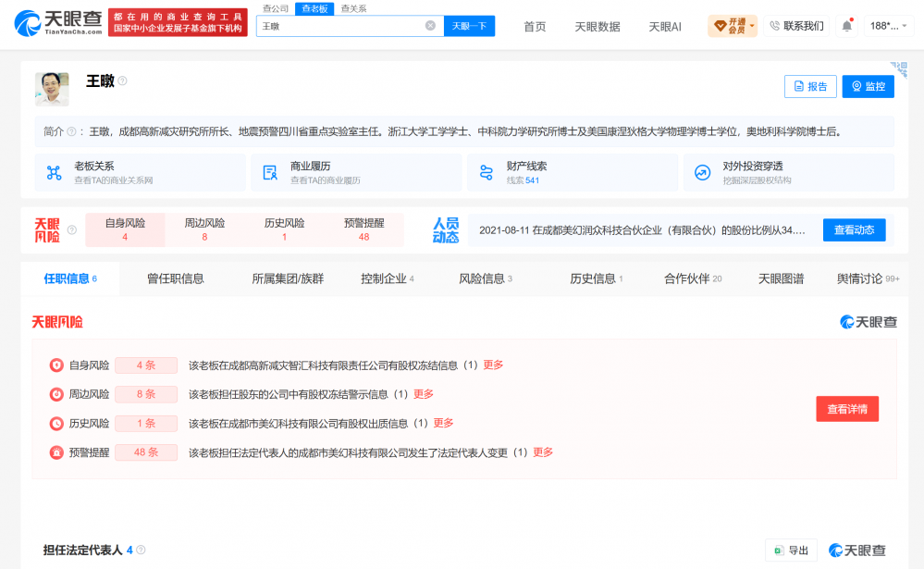
Task: Click the help icon beside 担任法定代表人
Action: coord(141,550)
